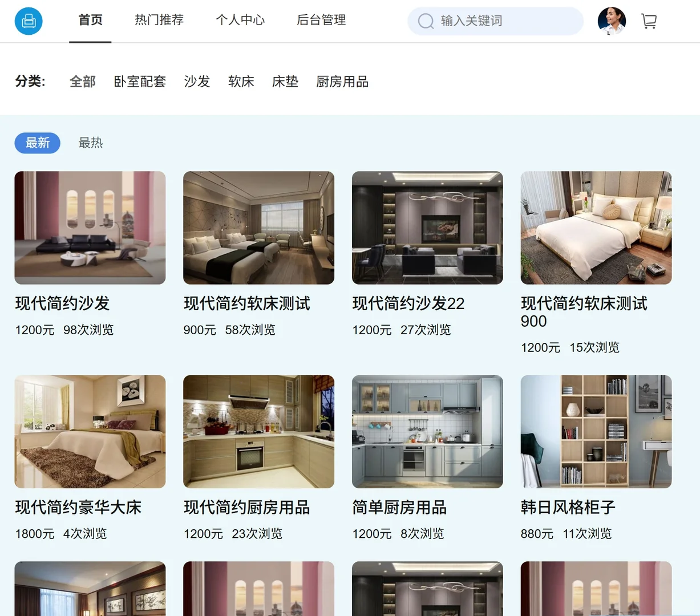Switch sorting to 最热
Viewport: 700px width, 616px height.
tap(90, 143)
